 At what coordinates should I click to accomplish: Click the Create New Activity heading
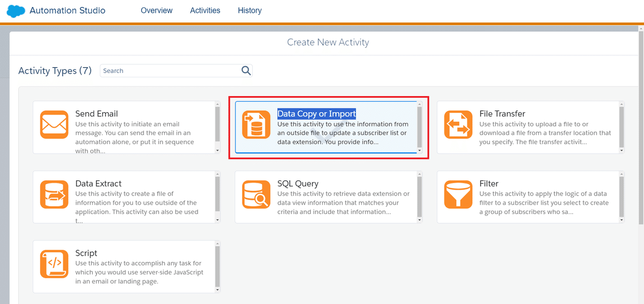point(328,42)
